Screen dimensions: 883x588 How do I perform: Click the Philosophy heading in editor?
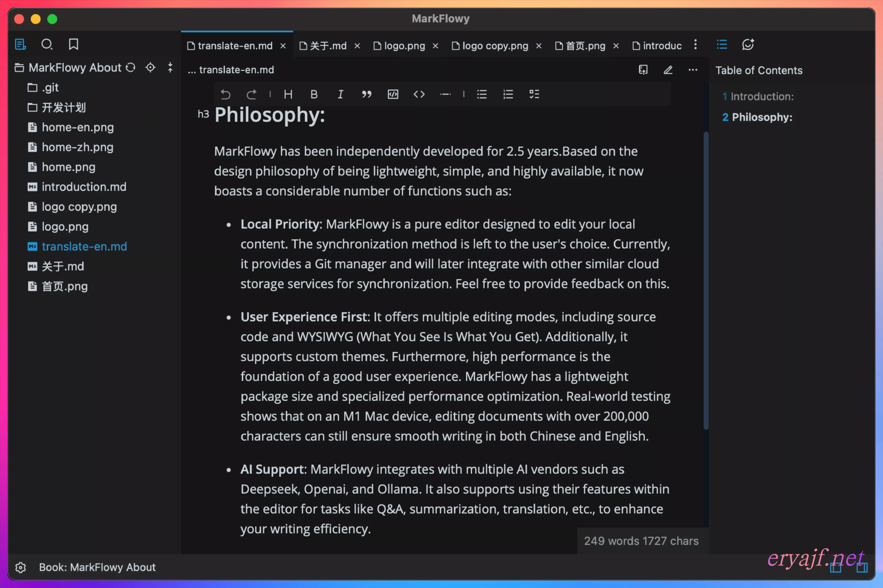pyautogui.click(x=270, y=115)
